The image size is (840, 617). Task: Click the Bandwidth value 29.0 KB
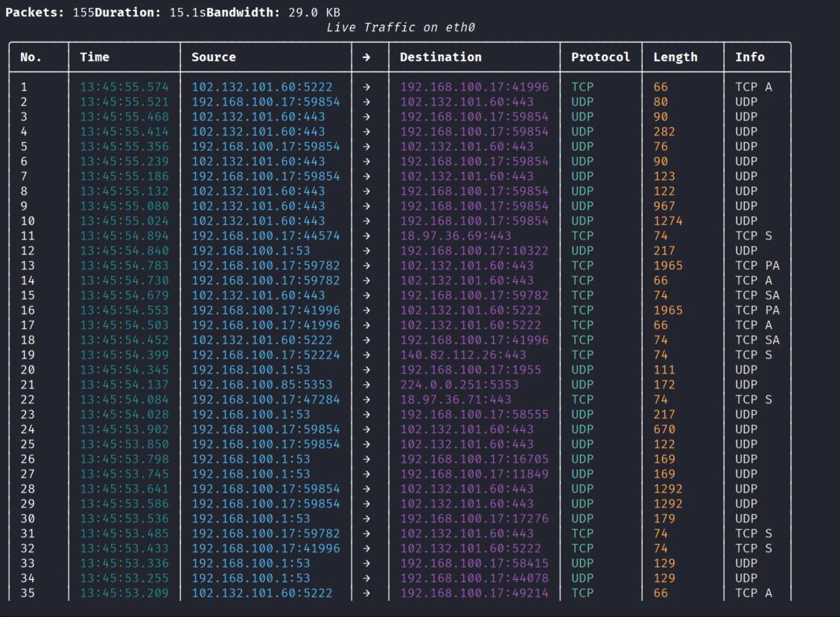[314, 13]
